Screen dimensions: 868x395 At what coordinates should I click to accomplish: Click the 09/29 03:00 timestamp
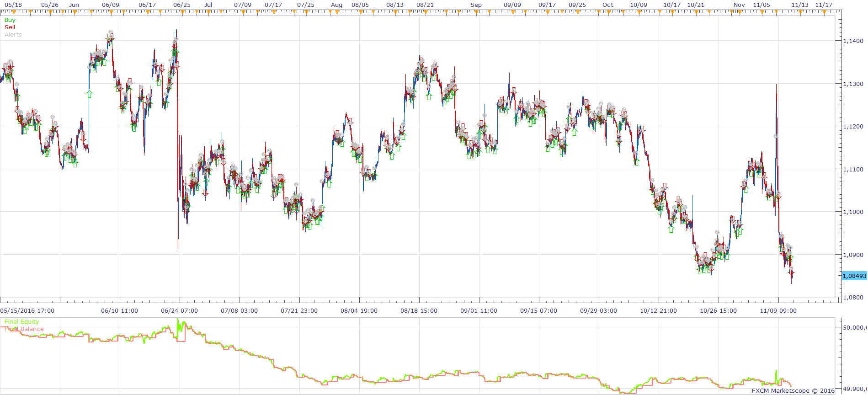coord(598,311)
